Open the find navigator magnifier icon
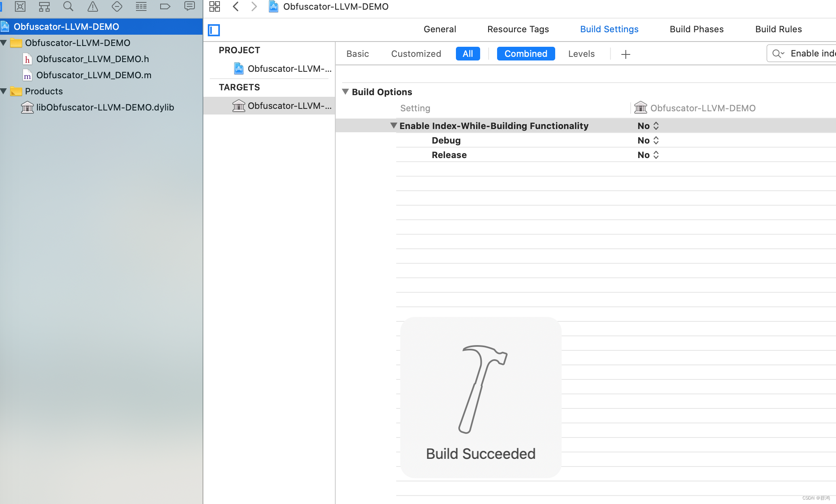 [x=68, y=6]
